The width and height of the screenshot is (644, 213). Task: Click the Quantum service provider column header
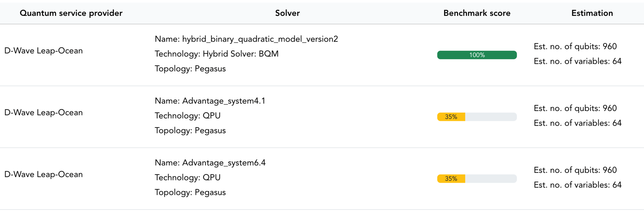(x=71, y=13)
